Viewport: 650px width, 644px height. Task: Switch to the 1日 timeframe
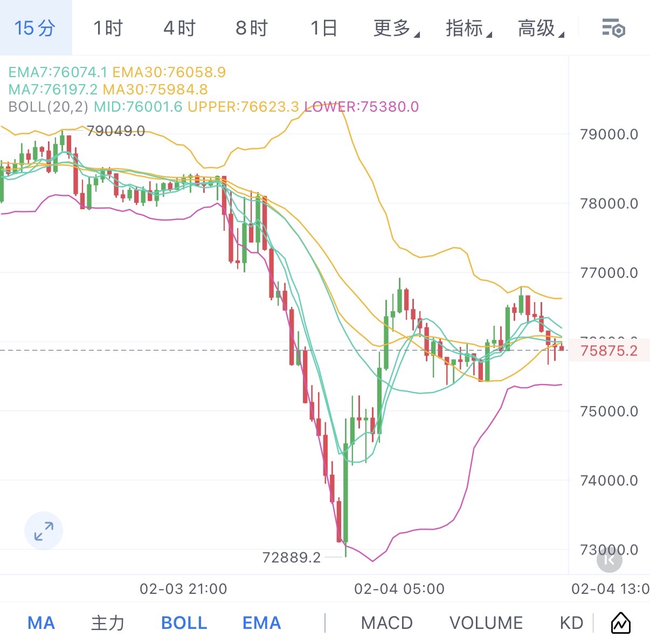[x=324, y=28]
